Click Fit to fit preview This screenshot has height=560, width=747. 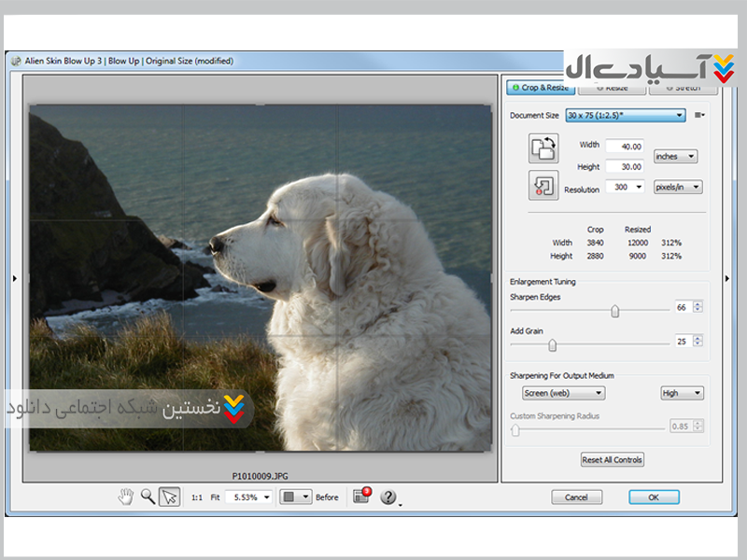(x=215, y=497)
